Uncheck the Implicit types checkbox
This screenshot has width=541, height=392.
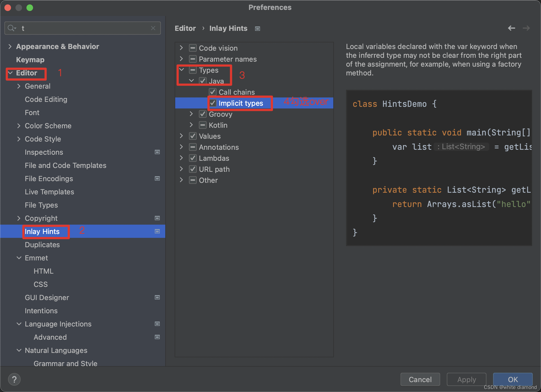click(x=213, y=103)
